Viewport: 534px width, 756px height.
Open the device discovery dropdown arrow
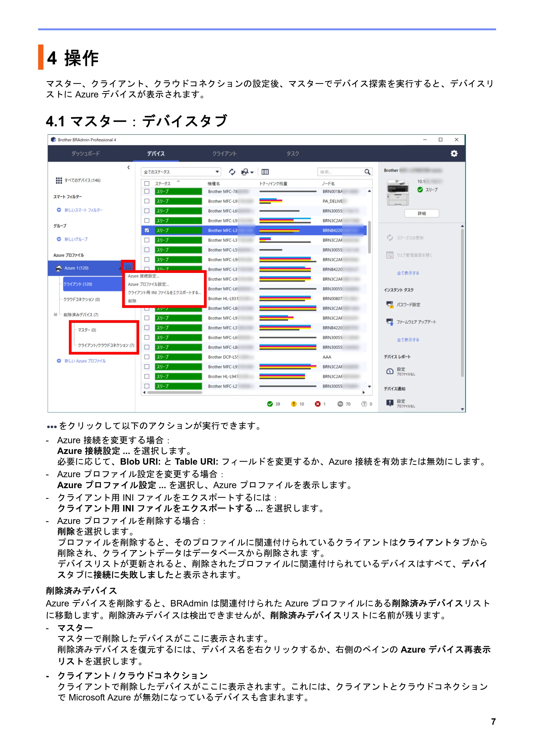pos(252,172)
